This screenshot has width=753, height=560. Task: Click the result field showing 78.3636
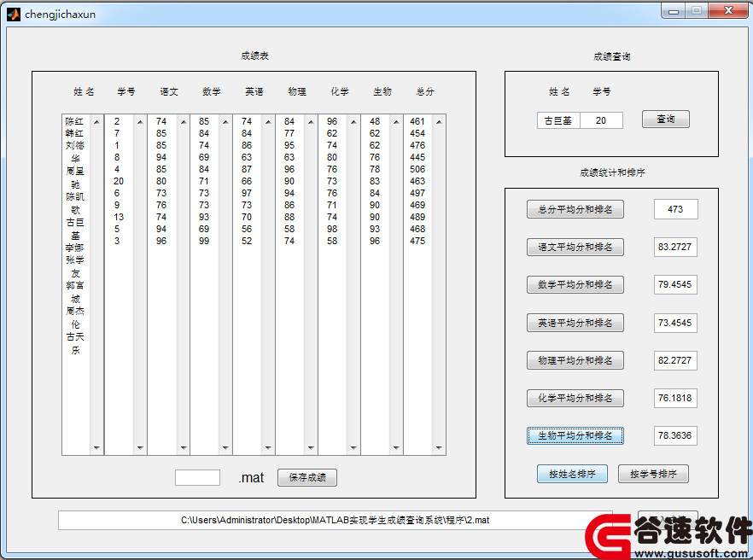point(675,435)
